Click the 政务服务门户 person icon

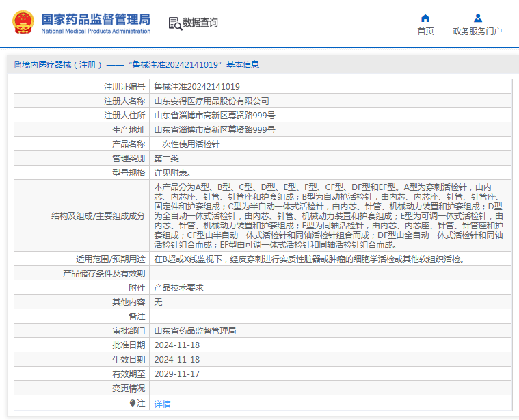(477, 18)
